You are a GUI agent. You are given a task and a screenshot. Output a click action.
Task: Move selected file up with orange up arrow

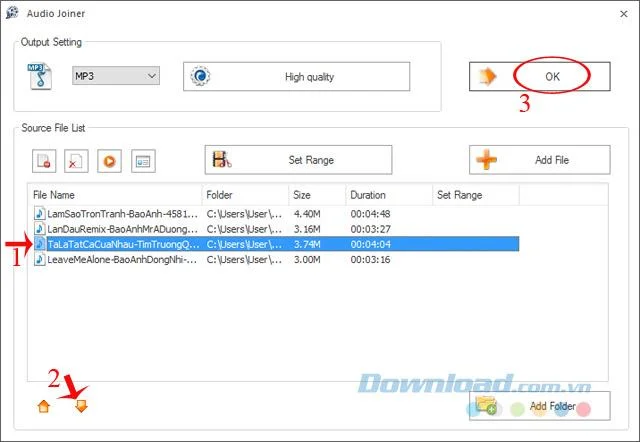(44, 406)
